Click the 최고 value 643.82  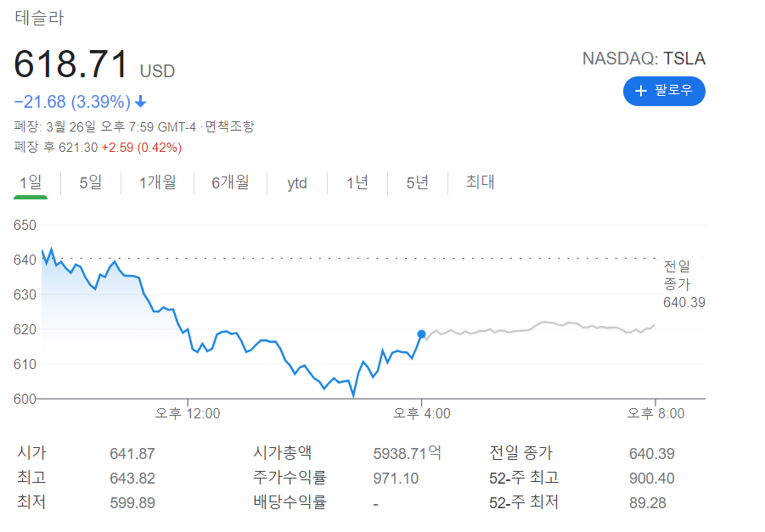coord(132,479)
